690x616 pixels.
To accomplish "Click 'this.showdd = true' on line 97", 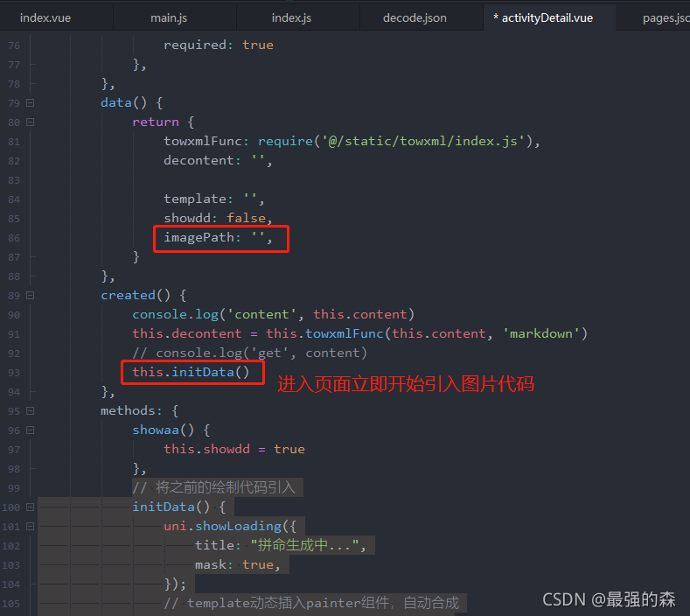I will pyautogui.click(x=234, y=449).
